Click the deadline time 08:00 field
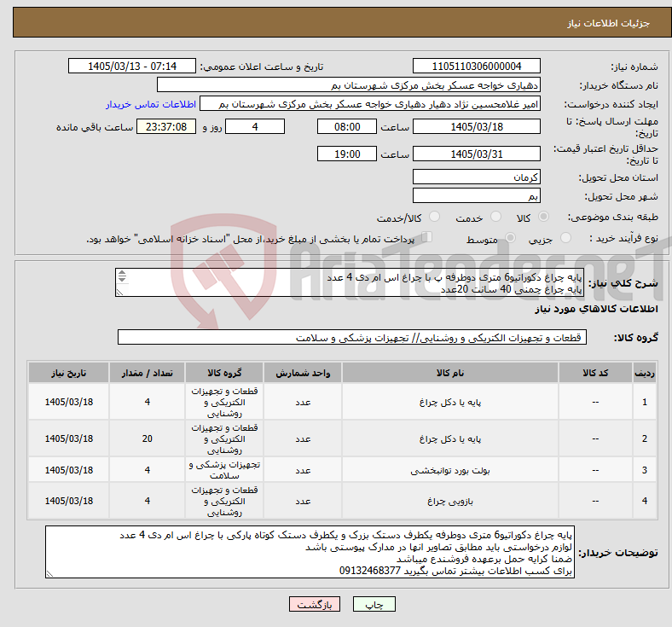Screen dimensions: 672x627 (x=347, y=127)
